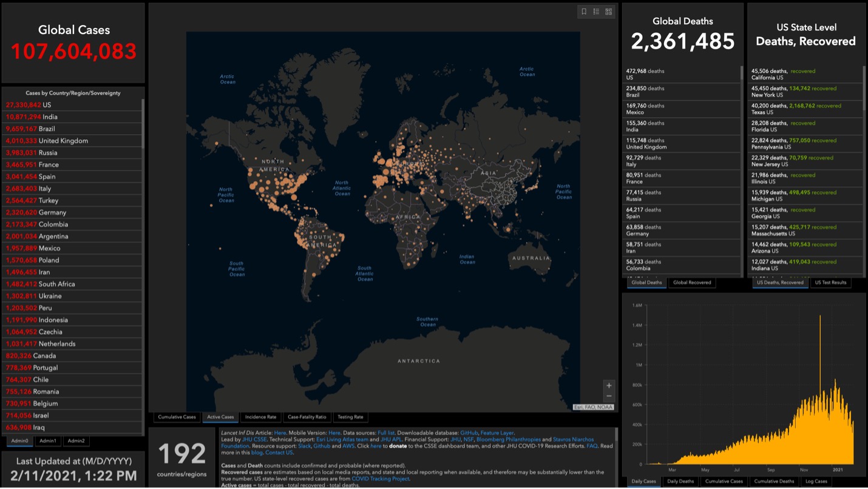This screenshot has width=868, height=489.
Task: Switch to US Test Results tab
Action: pos(831,282)
